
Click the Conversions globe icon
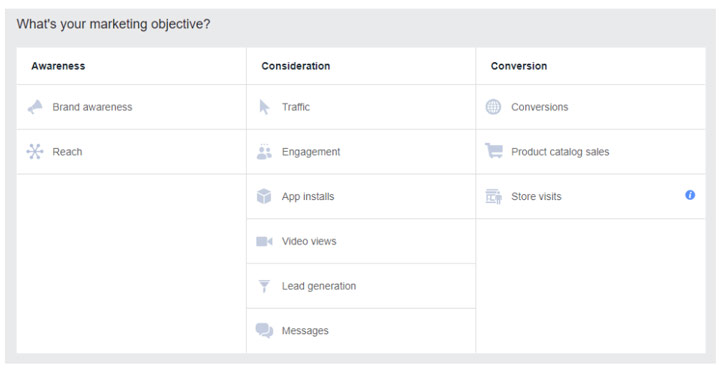coord(493,107)
